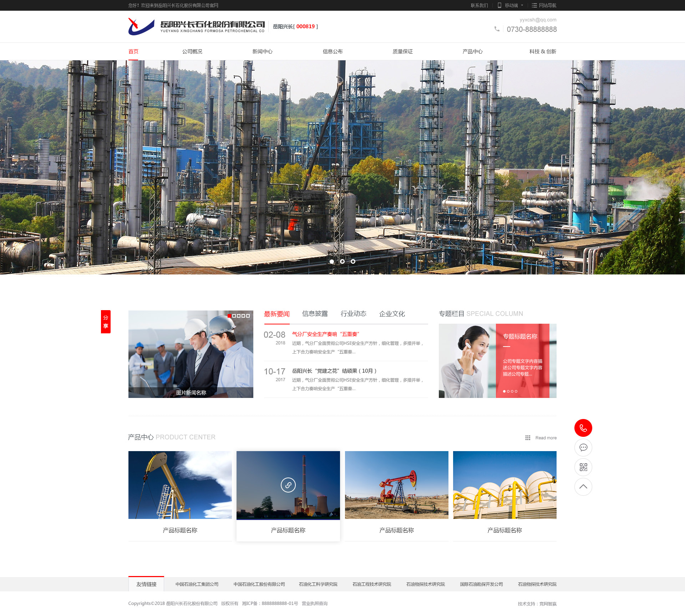The image size is (685, 616).
Task: Switch to the 信息披露 news tab
Action: (315, 314)
